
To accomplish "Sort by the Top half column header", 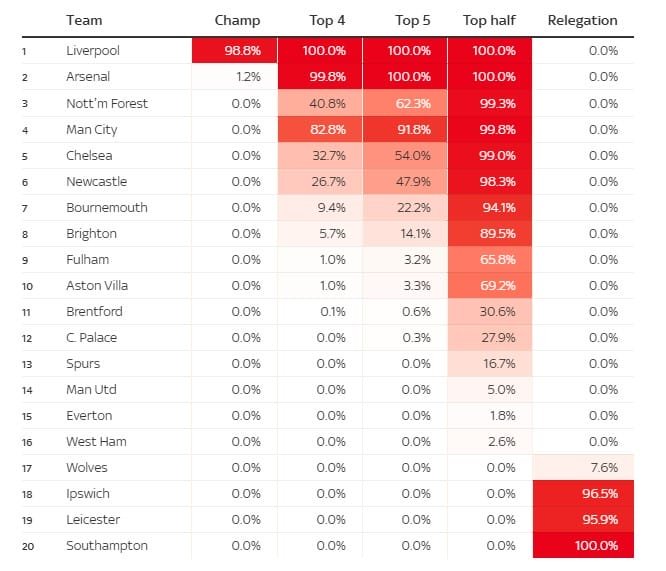I will 489,20.
